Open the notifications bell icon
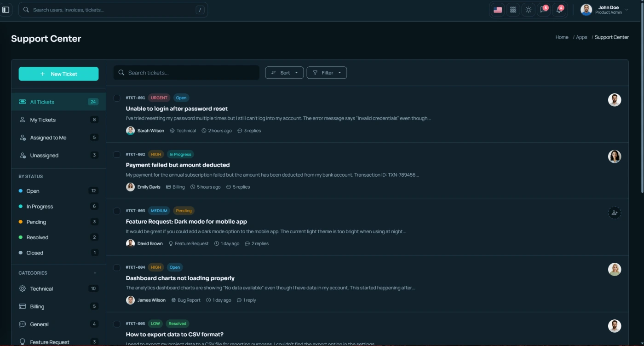644x346 pixels. (559, 10)
